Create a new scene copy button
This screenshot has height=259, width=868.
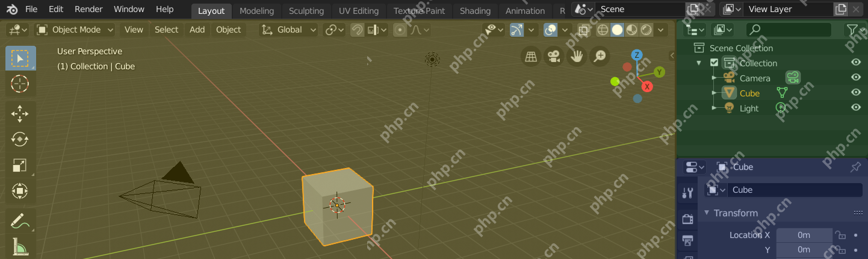(692, 9)
